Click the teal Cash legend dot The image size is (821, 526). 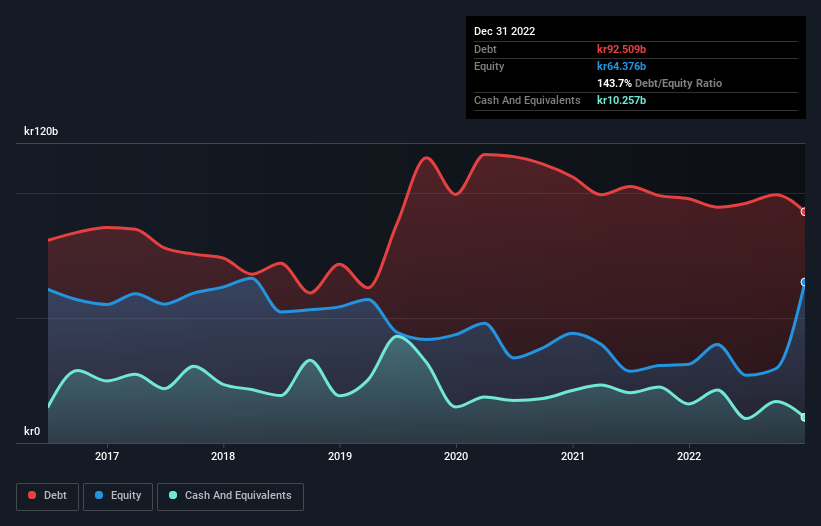tap(173, 495)
